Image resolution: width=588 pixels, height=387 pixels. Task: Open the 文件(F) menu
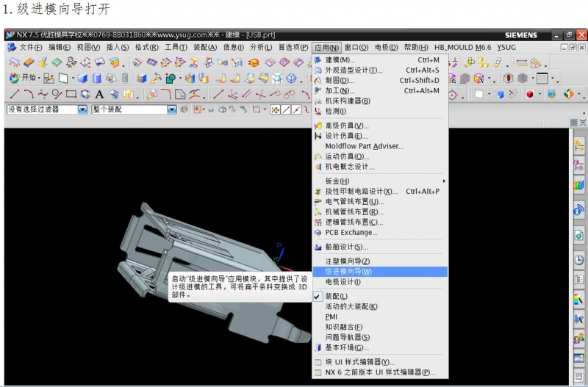pos(30,48)
